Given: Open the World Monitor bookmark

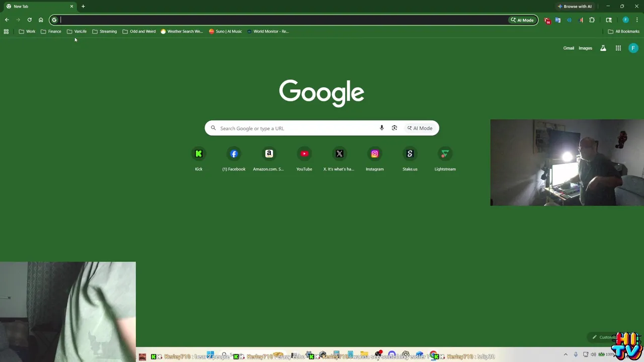Looking at the screenshot, I should tap(268, 31).
